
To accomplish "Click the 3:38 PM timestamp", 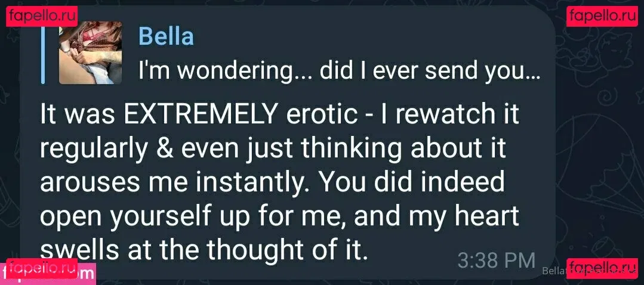I will [x=496, y=260].
